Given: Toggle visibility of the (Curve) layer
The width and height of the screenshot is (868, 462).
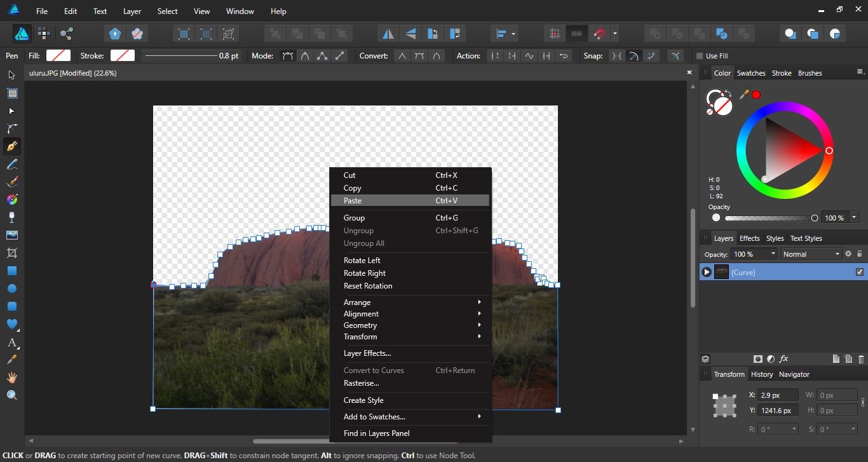Looking at the screenshot, I should point(861,271).
